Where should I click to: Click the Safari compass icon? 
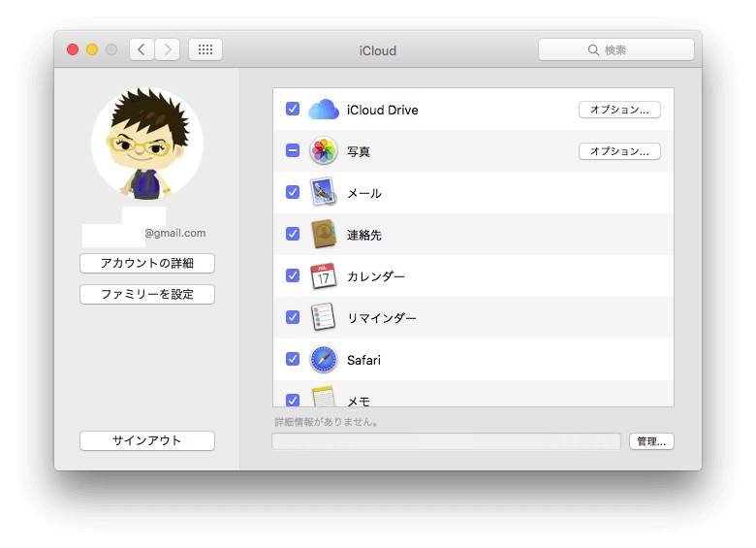pos(323,360)
